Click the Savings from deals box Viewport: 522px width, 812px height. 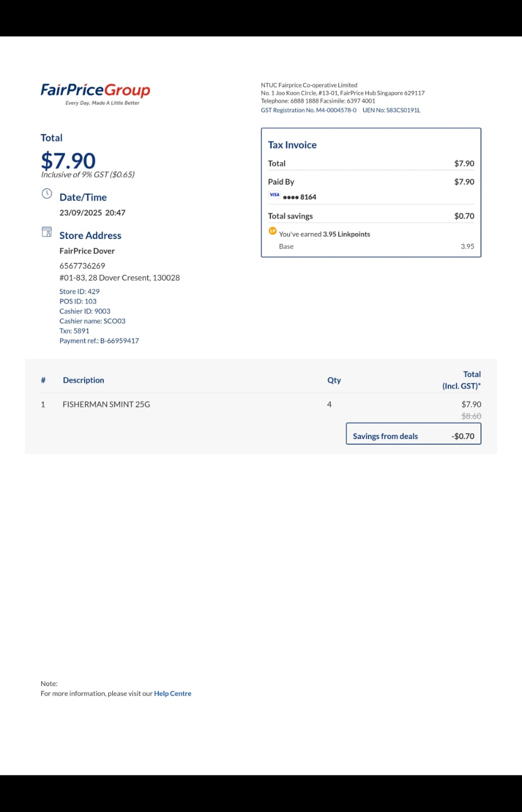pyautogui.click(x=413, y=434)
